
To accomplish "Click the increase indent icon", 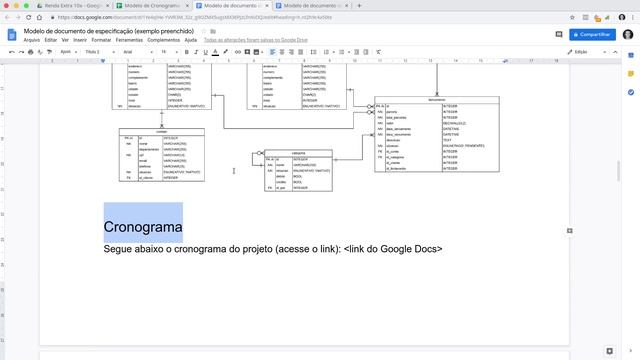I will coord(366,52).
